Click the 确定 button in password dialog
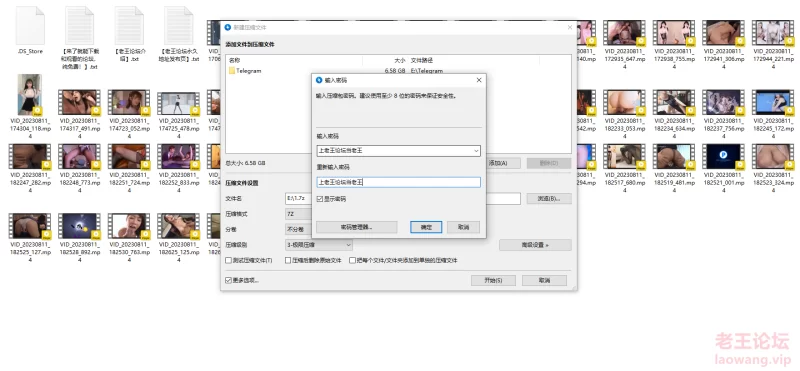The height and width of the screenshot is (371, 800). point(426,227)
